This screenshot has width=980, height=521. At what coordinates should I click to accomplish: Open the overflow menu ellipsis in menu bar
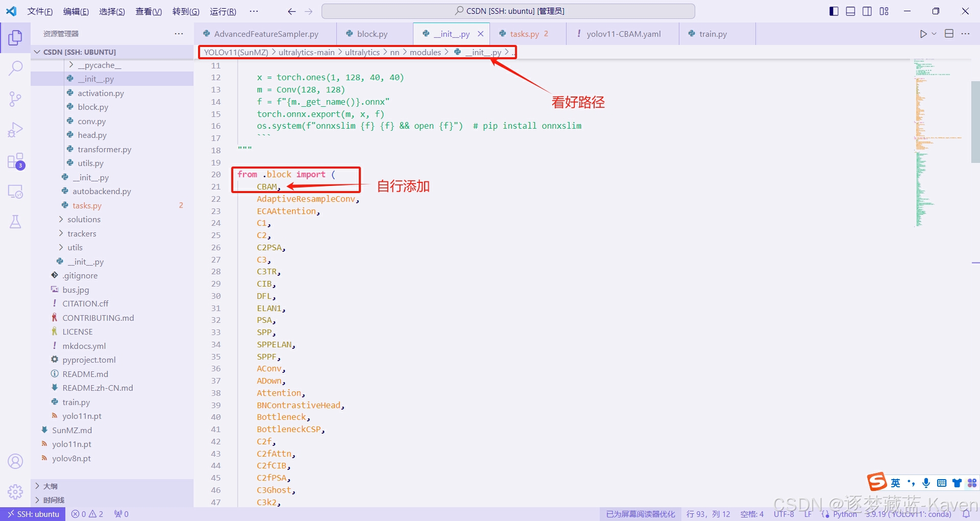pyautogui.click(x=254, y=11)
